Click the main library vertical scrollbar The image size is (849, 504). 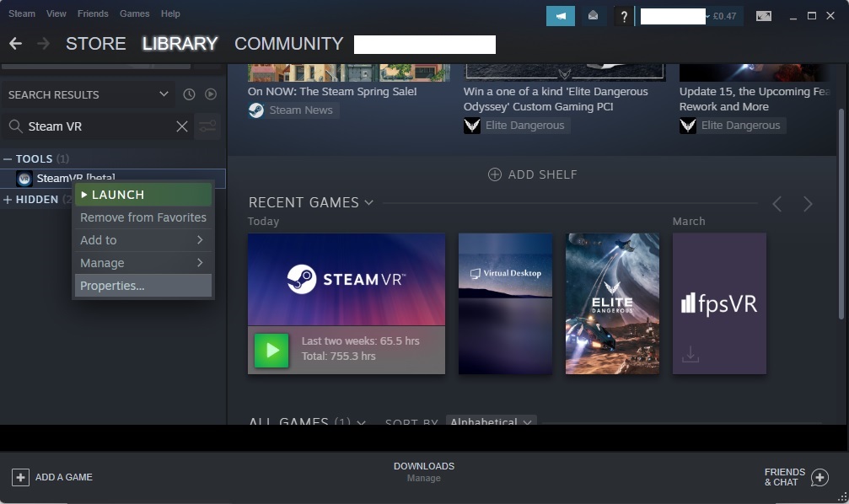click(841, 214)
